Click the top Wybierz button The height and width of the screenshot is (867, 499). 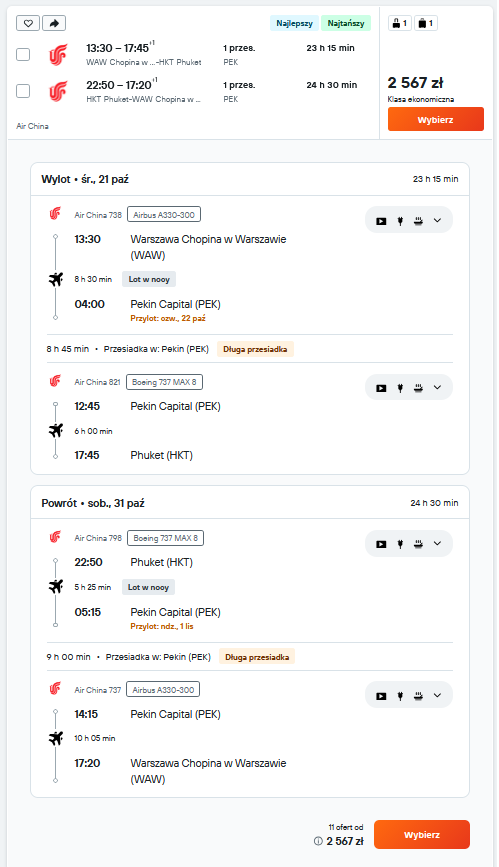(x=435, y=119)
